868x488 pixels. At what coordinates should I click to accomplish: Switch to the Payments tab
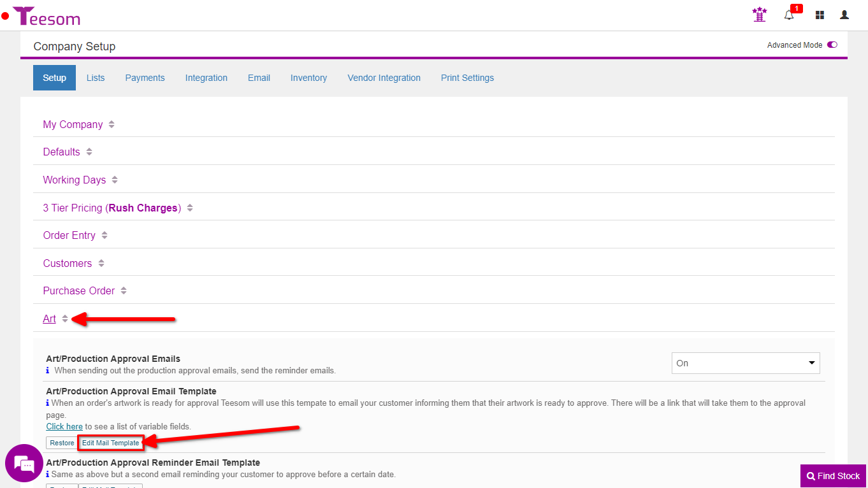[145, 78]
